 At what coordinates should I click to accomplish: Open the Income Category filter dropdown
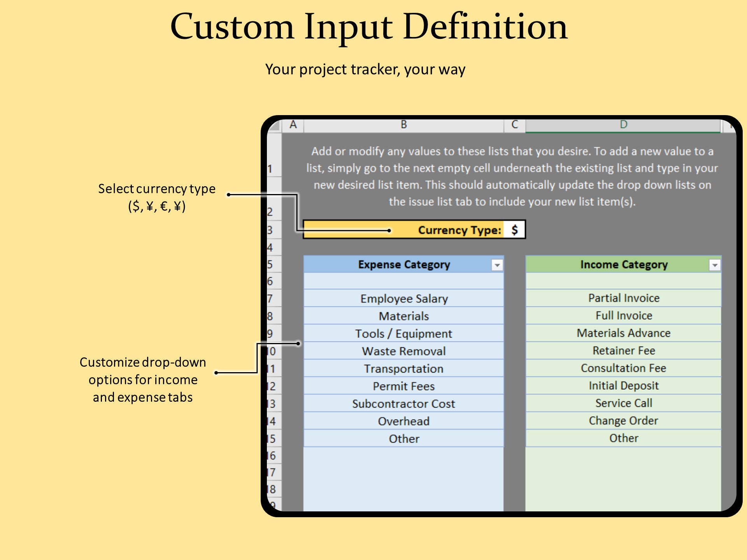(714, 265)
